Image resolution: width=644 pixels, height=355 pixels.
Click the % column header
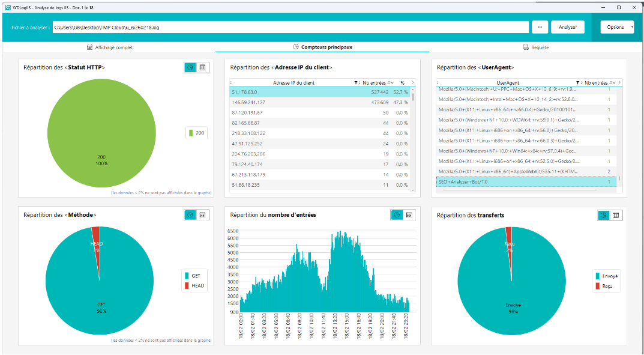pyautogui.click(x=403, y=83)
